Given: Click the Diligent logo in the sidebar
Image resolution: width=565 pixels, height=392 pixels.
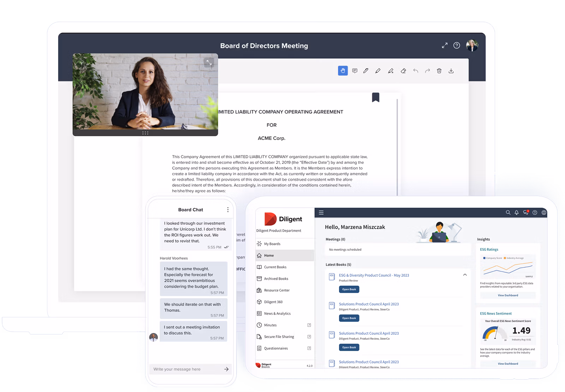Looking at the screenshot, I should click(283, 219).
